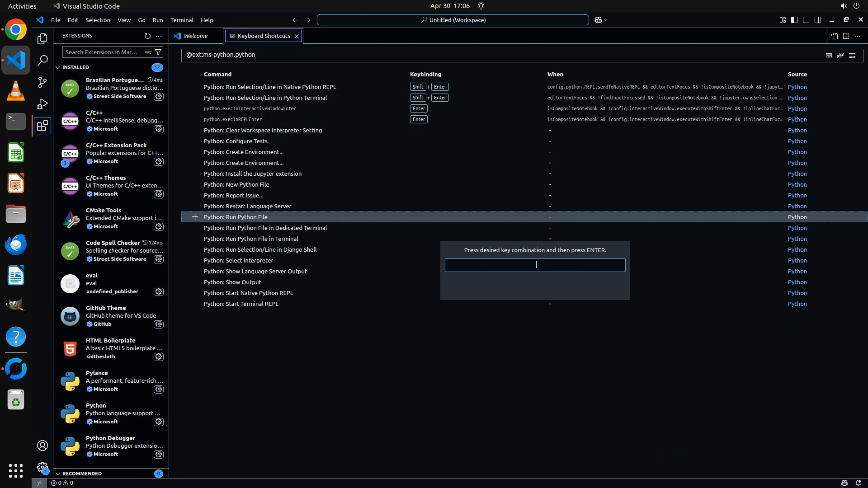Switch to the Welcome tab
868x488 pixels.
click(195, 36)
